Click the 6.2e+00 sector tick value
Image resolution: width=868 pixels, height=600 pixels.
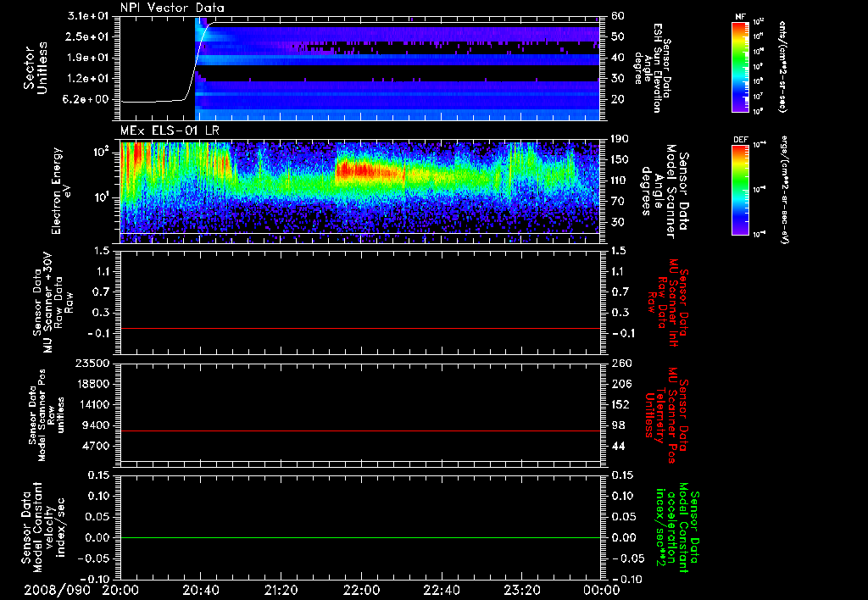coord(87,100)
